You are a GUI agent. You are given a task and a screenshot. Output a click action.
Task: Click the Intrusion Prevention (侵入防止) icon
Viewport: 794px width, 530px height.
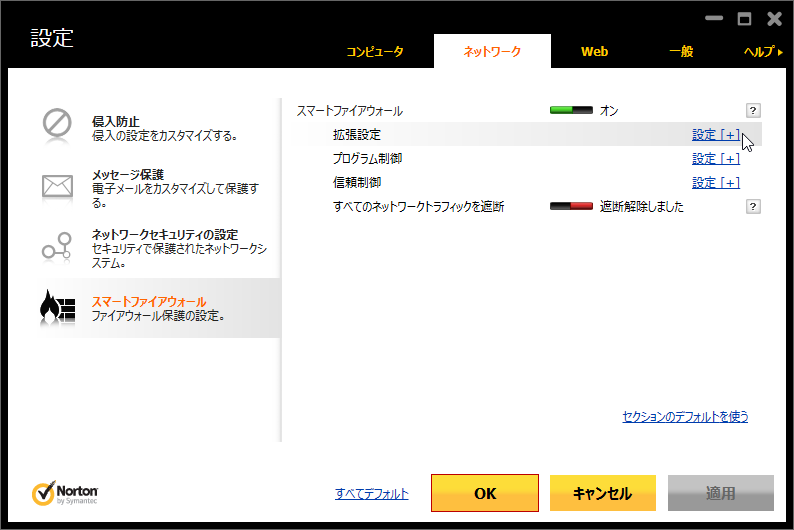pyautogui.click(x=57, y=123)
